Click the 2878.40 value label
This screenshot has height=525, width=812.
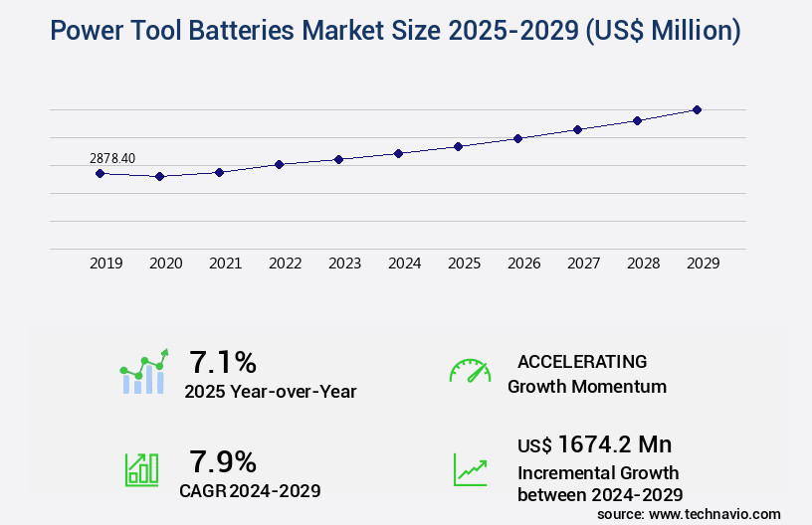pyautogui.click(x=112, y=158)
